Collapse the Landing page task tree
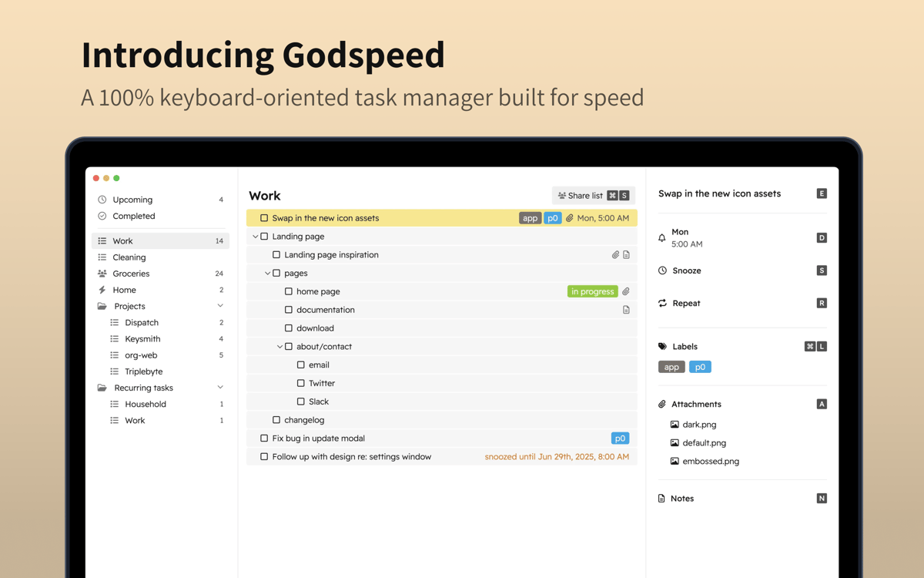This screenshot has height=578, width=924. pyautogui.click(x=256, y=237)
